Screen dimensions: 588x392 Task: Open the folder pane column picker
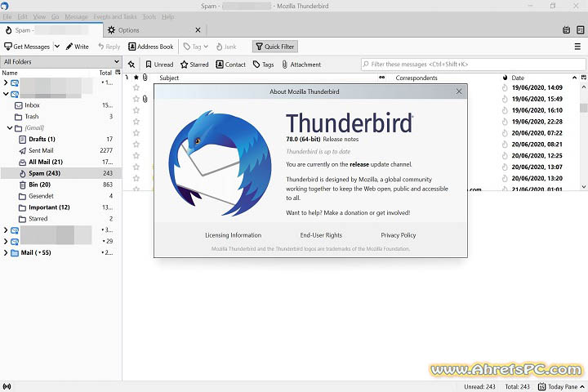[118, 73]
